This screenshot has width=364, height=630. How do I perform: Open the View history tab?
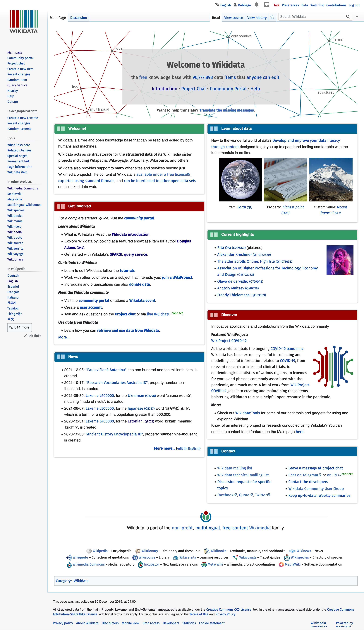257,18
